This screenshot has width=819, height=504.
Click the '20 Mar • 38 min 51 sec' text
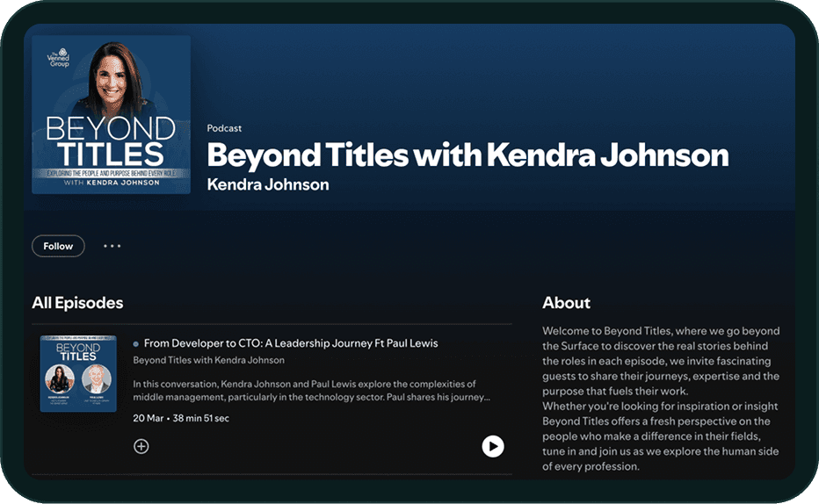click(x=181, y=418)
